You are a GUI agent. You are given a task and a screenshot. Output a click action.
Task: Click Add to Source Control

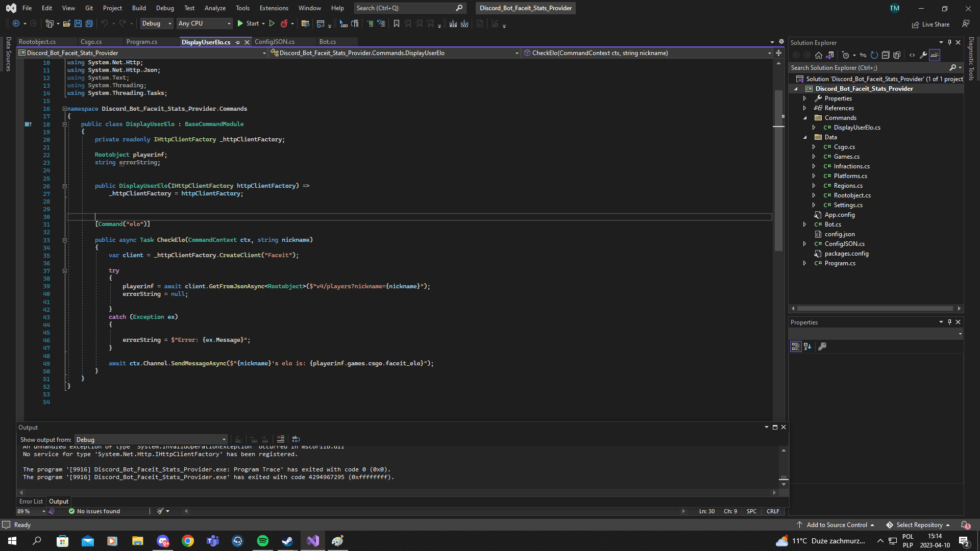coord(837,525)
